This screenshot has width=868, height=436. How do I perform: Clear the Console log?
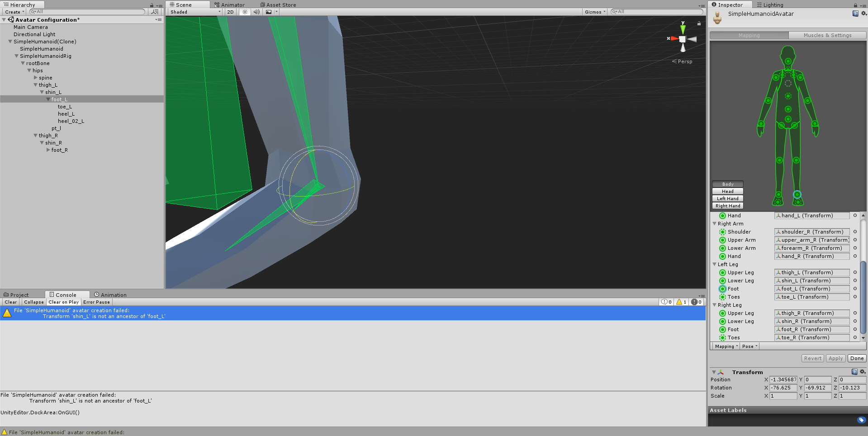(x=11, y=302)
